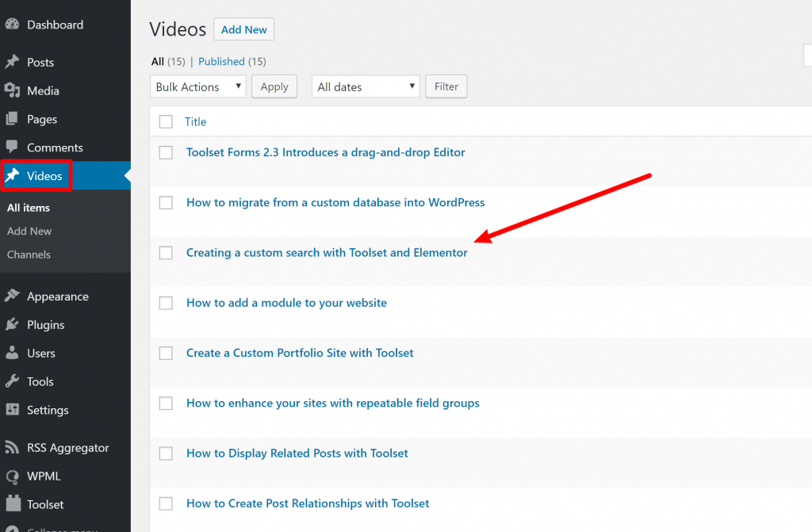Sort by the Title column header
This screenshot has height=532, width=812.
[x=195, y=122]
